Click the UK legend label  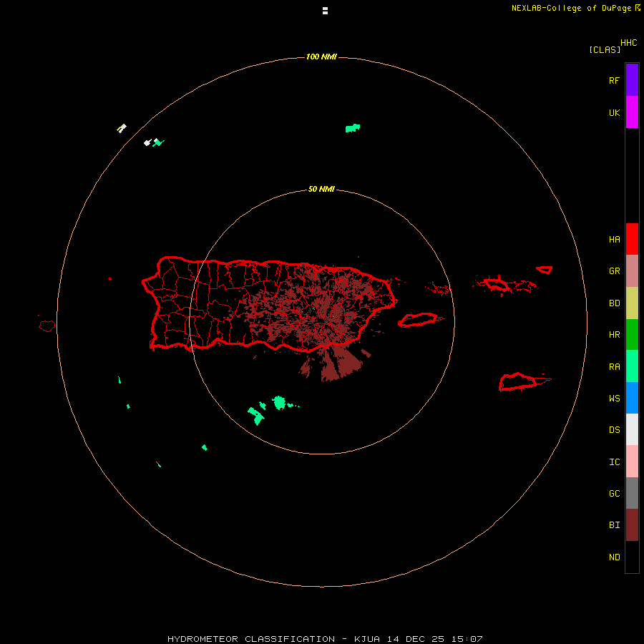click(614, 112)
